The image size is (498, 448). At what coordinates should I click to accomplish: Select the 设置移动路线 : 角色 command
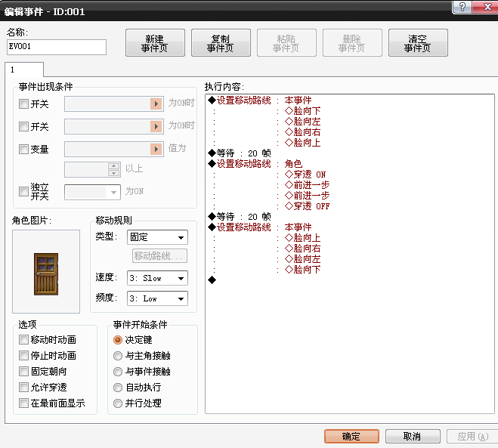click(255, 164)
